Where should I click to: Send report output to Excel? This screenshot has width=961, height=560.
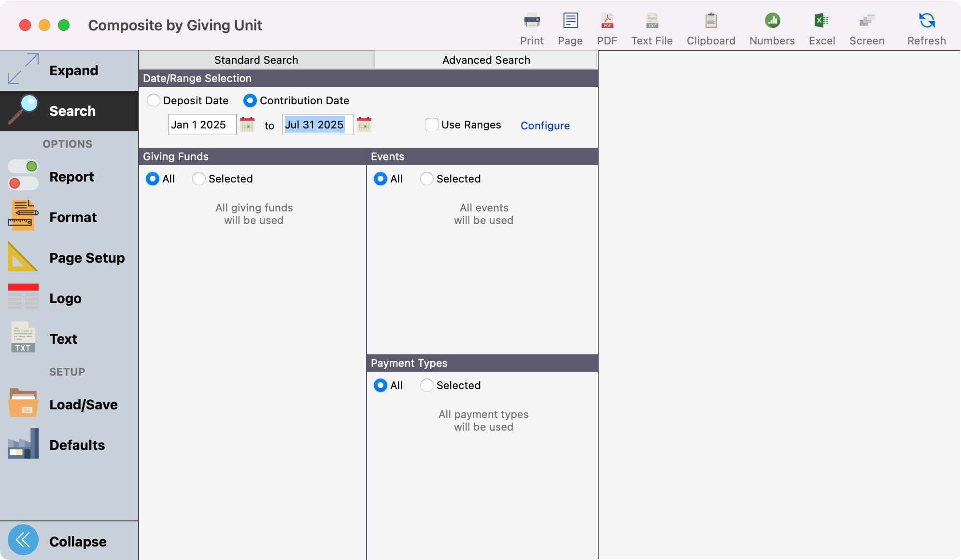pos(821,27)
